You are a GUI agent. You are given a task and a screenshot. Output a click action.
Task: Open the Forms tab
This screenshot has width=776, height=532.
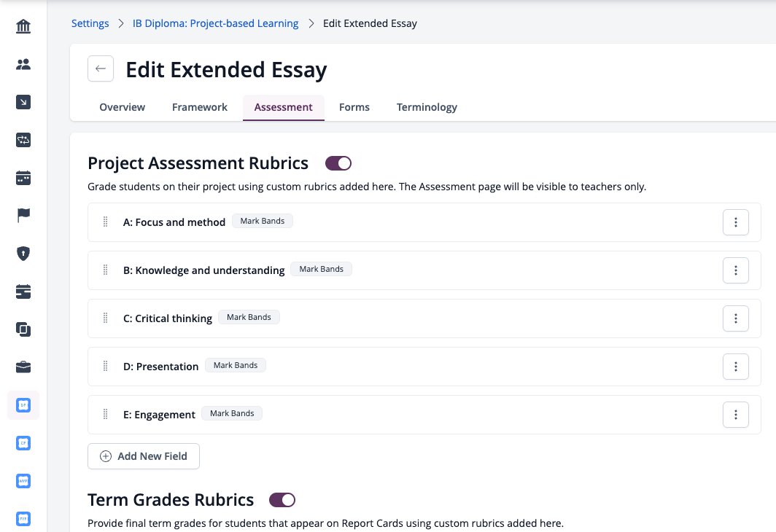[x=354, y=107]
